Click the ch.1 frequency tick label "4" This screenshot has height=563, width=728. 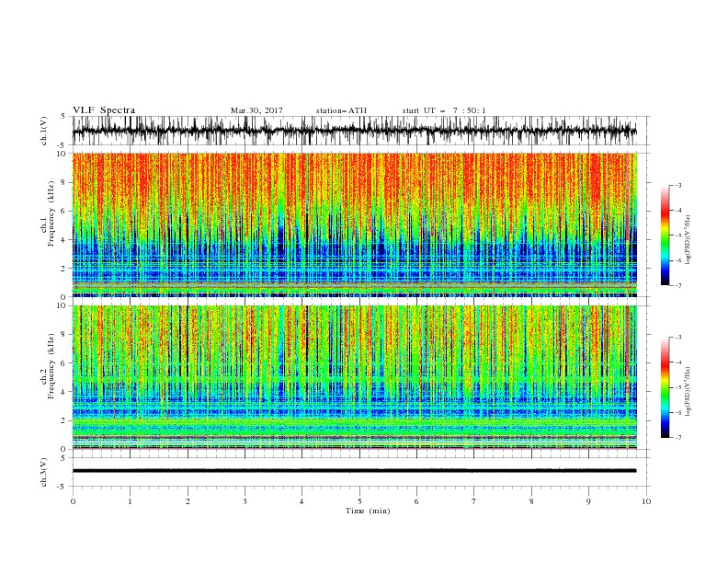pos(64,240)
